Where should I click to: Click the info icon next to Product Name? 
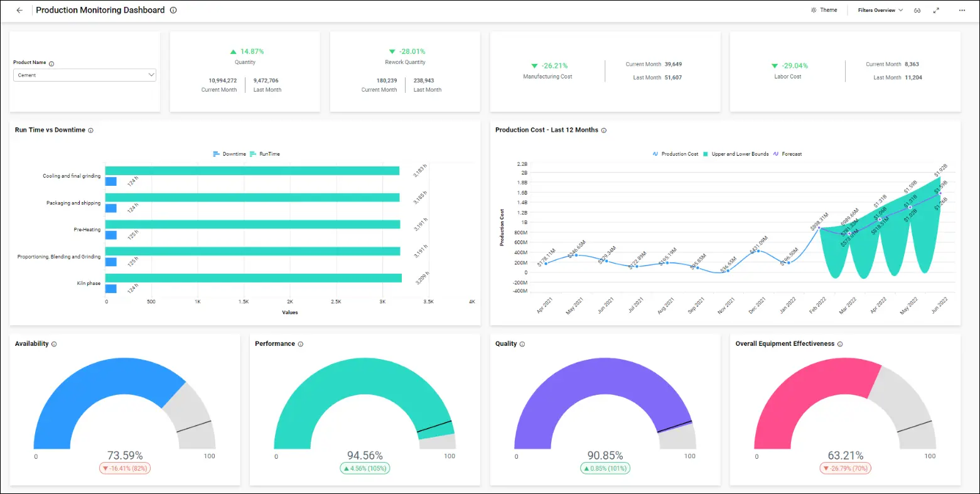pyautogui.click(x=51, y=63)
